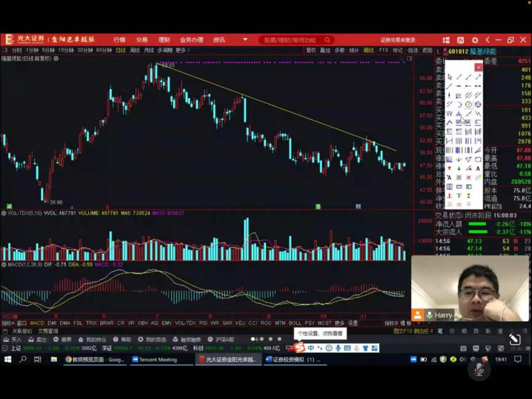Switch to the 关联报价 tab
The image size is (532, 399).
pos(22,331)
